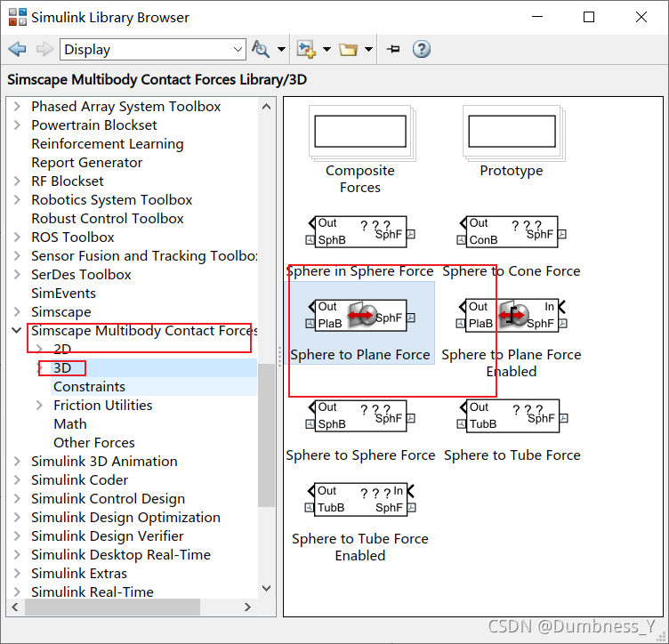Expand Simulink Design Verifier node
The height and width of the screenshot is (644, 669).
(17, 536)
